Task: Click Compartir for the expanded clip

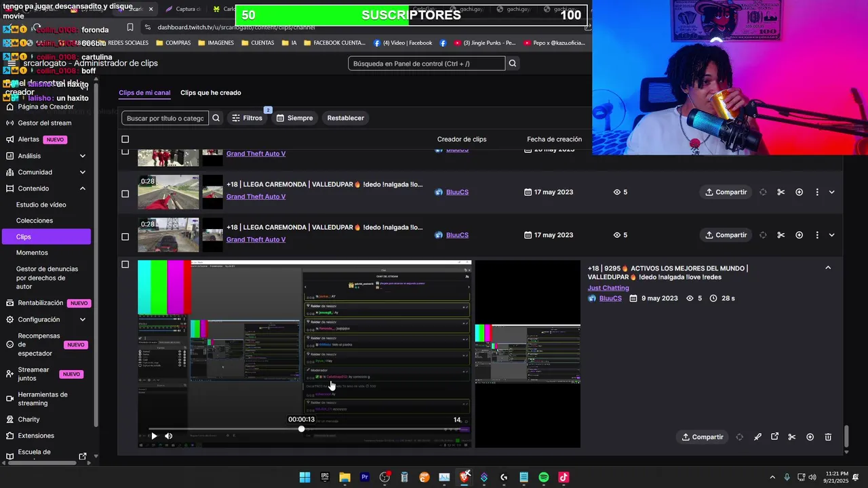Action: click(x=703, y=437)
